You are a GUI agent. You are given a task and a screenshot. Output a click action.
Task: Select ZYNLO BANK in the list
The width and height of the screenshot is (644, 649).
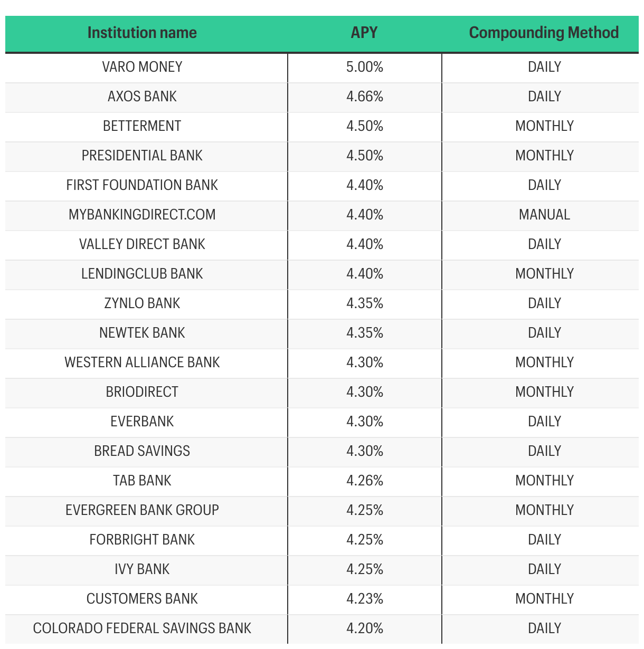pos(142,303)
